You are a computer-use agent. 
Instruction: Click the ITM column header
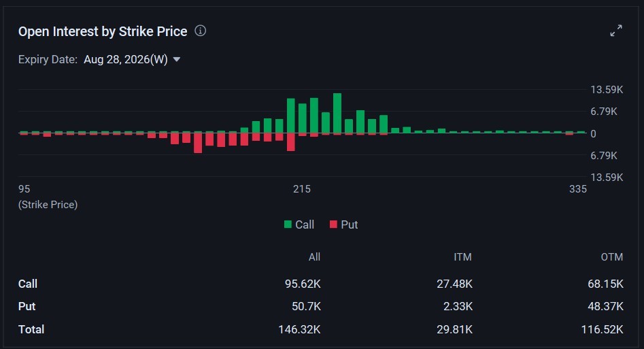click(462, 257)
